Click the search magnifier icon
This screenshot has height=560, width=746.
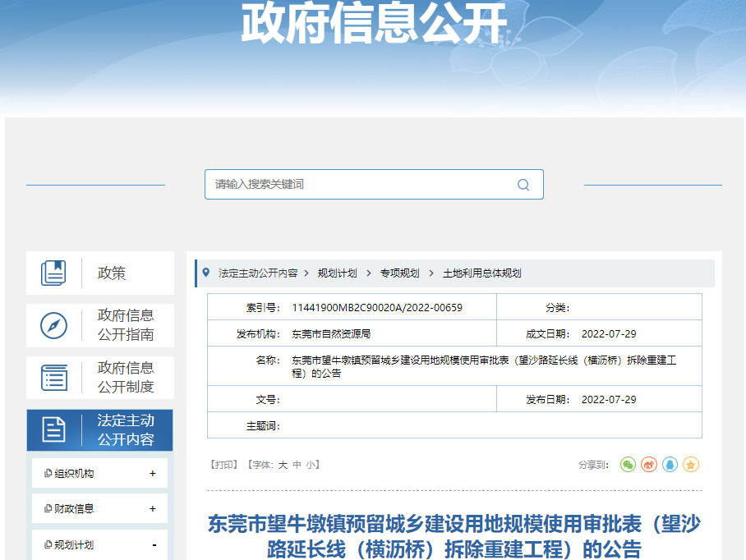click(523, 185)
